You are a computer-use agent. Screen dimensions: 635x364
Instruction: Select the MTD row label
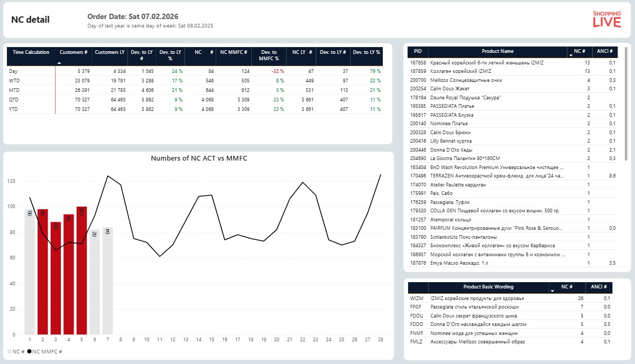[14, 90]
